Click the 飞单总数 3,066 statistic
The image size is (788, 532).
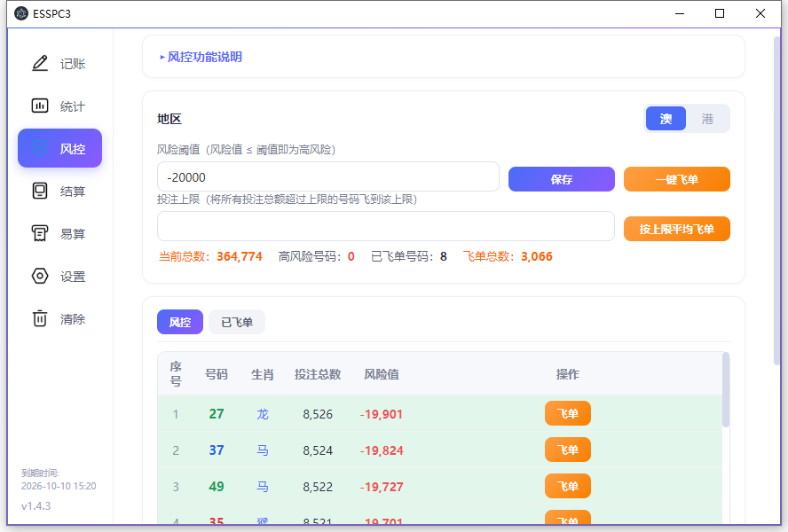click(508, 257)
